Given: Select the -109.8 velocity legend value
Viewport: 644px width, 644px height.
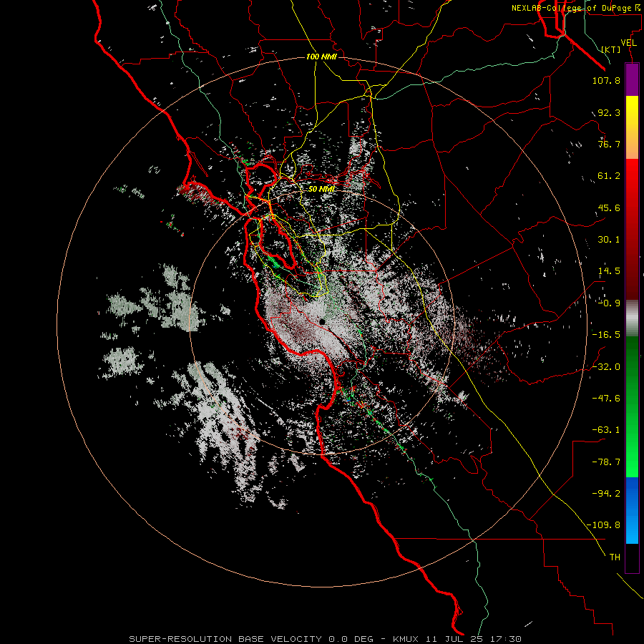Looking at the screenshot, I should [x=603, y=525].
